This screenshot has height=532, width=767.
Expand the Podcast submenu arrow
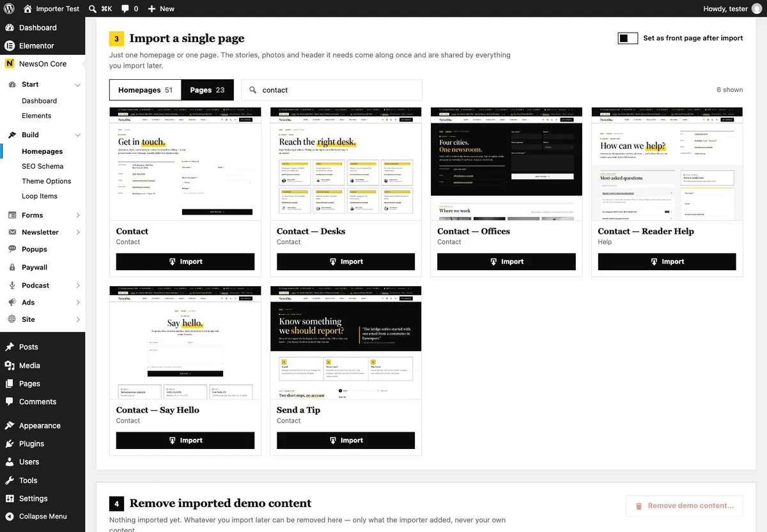(78, 285)
